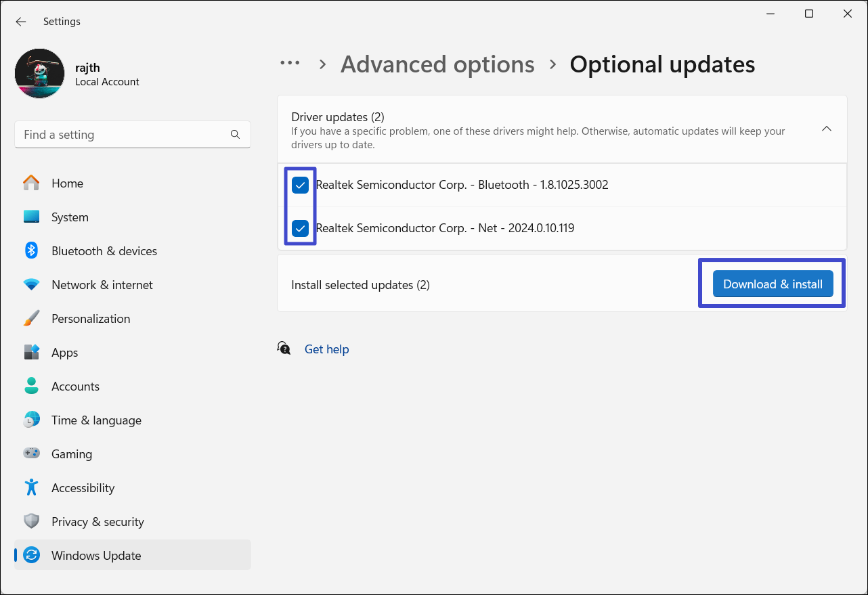Open the Apps settings category

65,353
